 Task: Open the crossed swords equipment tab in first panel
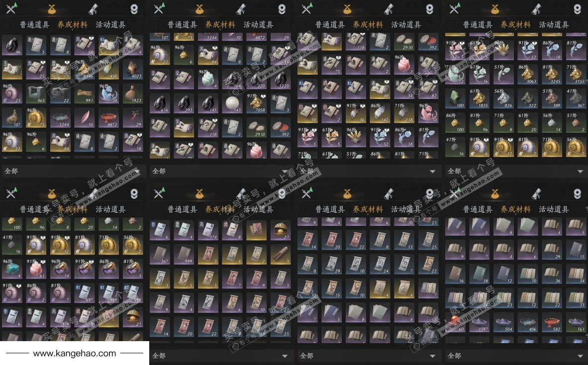[x=11, y=8]
